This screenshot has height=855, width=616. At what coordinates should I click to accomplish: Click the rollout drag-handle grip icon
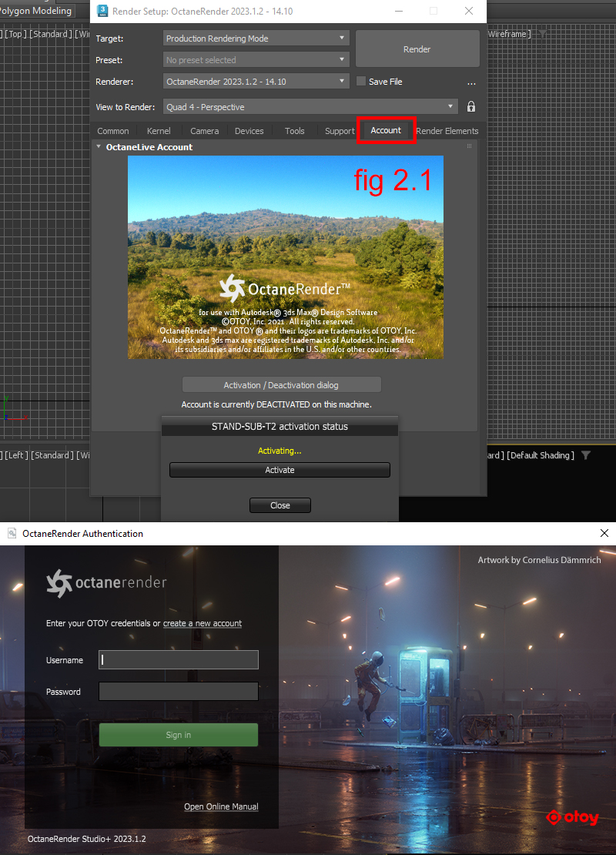(469, 146)
